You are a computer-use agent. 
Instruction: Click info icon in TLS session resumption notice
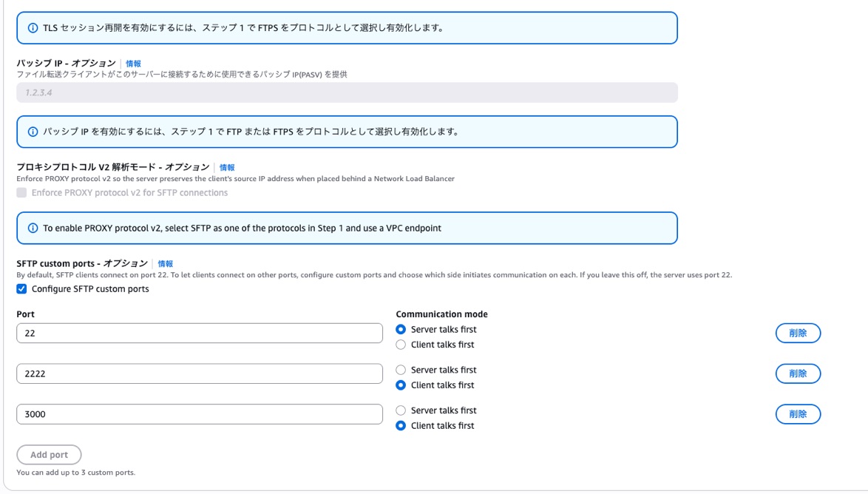pos(33,27)
